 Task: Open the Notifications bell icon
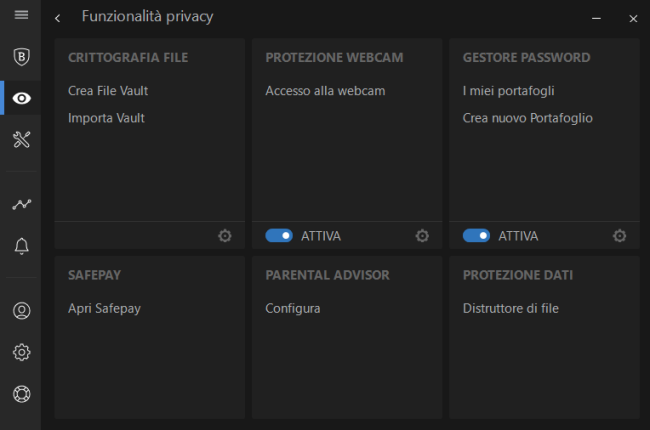pyautogui.click(x=21, y=246)
